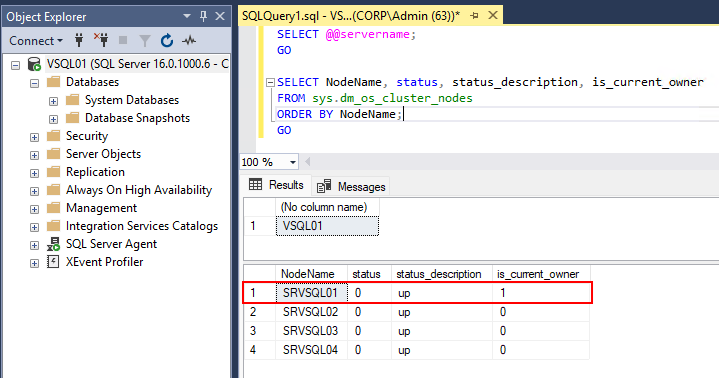Select System Databases tree item
The width and height of the screenshot is (719, 378).
click(x=132, y=100)
